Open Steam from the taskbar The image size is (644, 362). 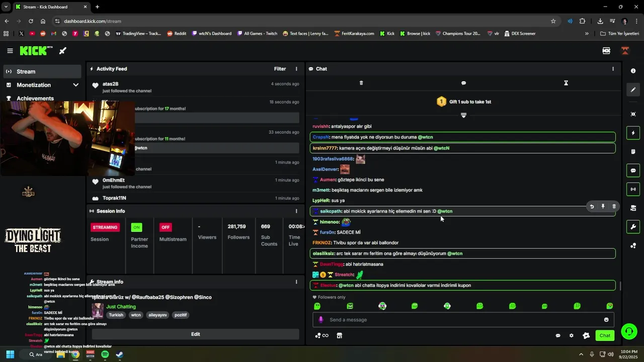click(x=120, y=354)
